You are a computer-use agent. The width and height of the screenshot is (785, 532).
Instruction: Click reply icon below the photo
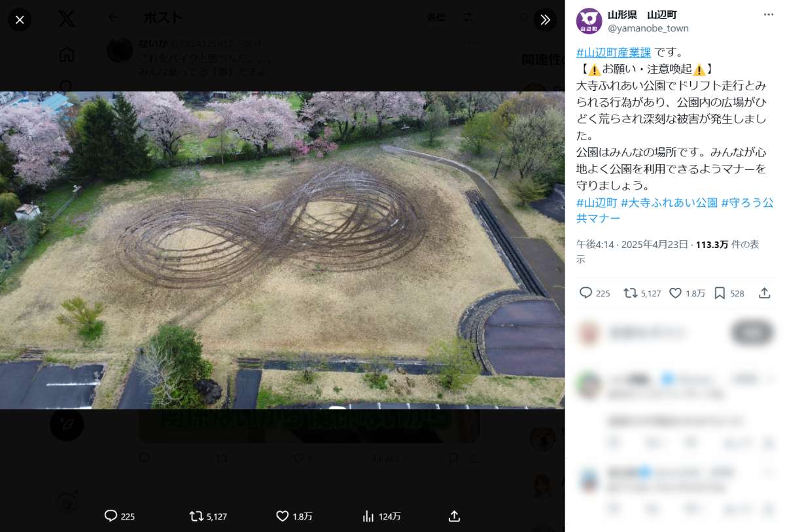(x=111, y=516)
